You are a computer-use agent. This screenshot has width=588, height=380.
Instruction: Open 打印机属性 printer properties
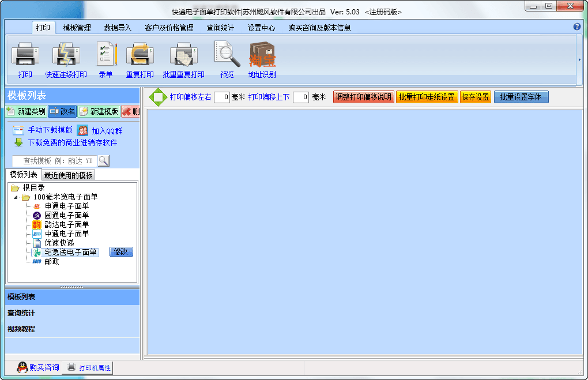point(87,368)
